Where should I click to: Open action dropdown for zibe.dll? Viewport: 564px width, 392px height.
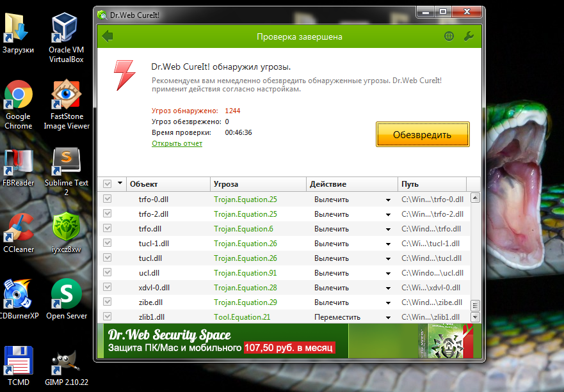[388, 303]
